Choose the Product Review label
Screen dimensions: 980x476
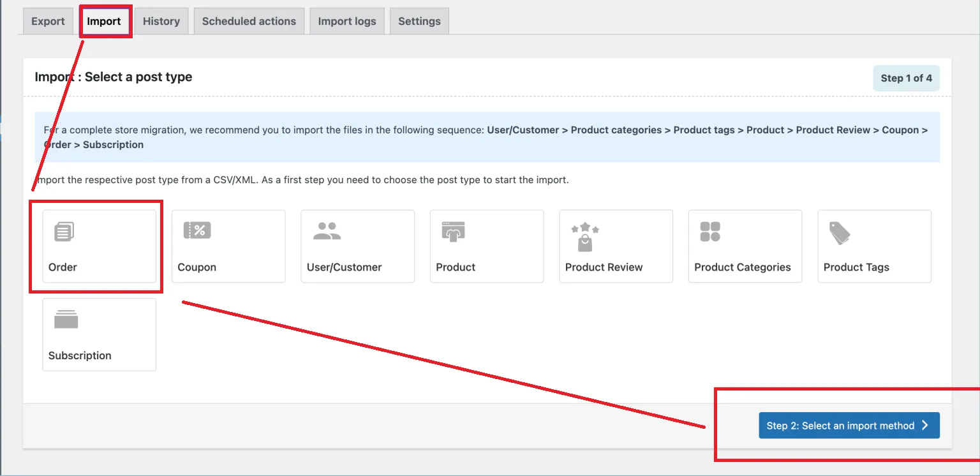click(604, 267)
